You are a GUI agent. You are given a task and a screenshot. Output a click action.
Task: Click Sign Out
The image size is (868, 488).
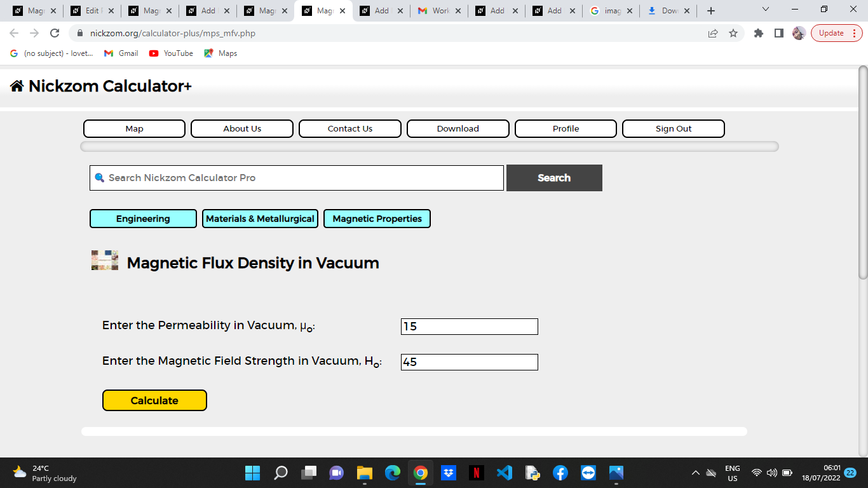point(674,128)
